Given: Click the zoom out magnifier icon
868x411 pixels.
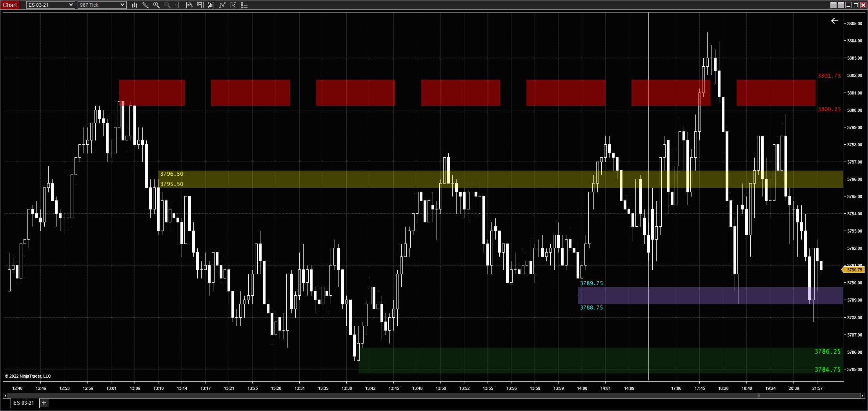Looking at the screenshot, I should pyautogui.click(x=167, y=5).
